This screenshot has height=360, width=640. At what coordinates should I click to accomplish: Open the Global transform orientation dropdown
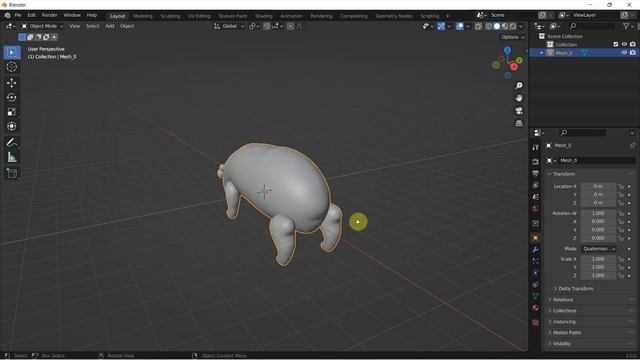229,26
